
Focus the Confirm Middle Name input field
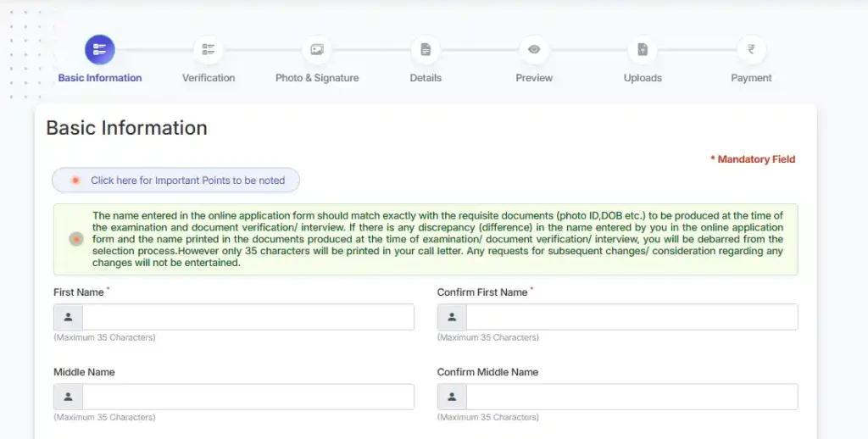pos(632,397)
